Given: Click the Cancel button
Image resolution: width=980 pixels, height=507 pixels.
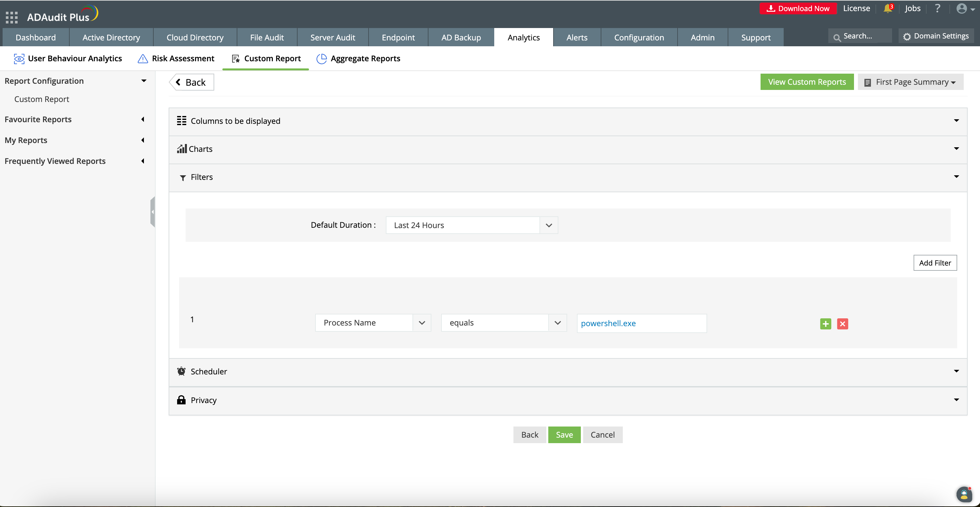Looking at the screenshot, I should (603, 435).
